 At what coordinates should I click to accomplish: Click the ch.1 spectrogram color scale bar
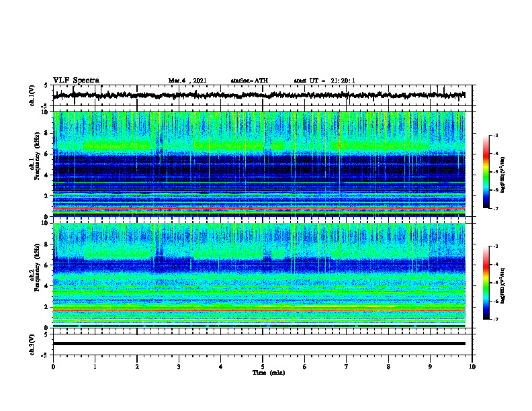(x=486, y=172)
